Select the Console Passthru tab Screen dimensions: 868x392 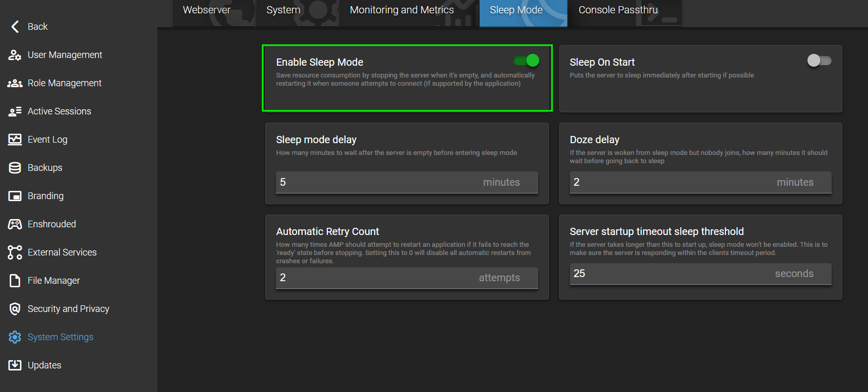click(618, 10)
